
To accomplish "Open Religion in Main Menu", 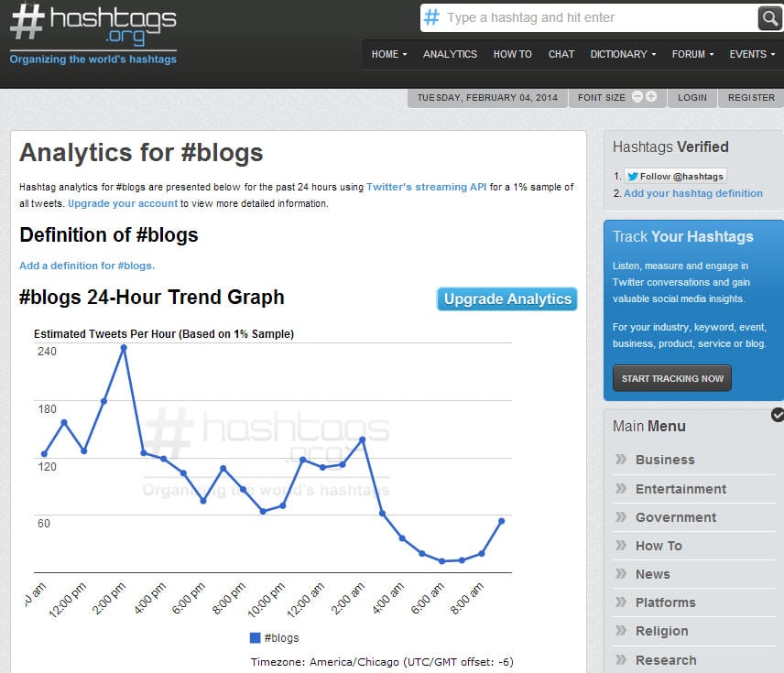I will coord(661,631).
